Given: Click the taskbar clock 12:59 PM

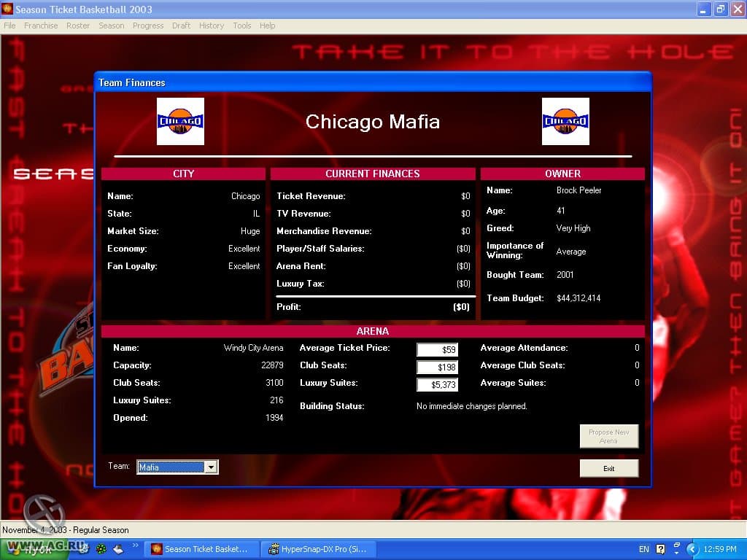Looking at the screenshot, I should (720, 549).
